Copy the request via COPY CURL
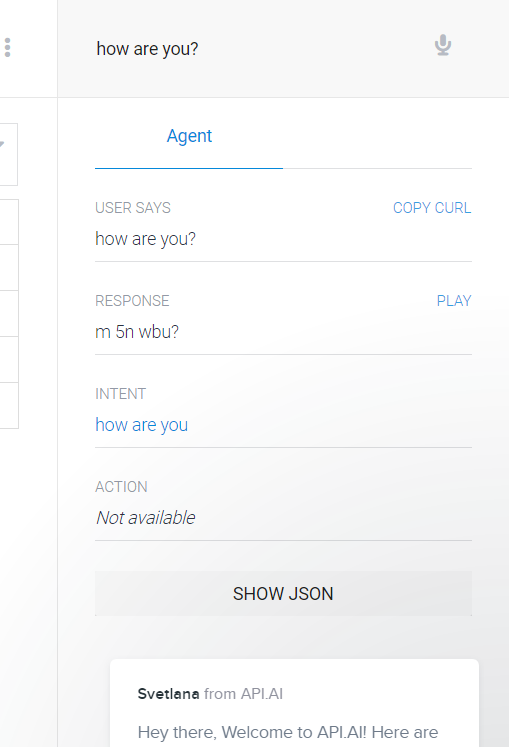This screenshot has height=747, width=509. [x=432, y=208]
